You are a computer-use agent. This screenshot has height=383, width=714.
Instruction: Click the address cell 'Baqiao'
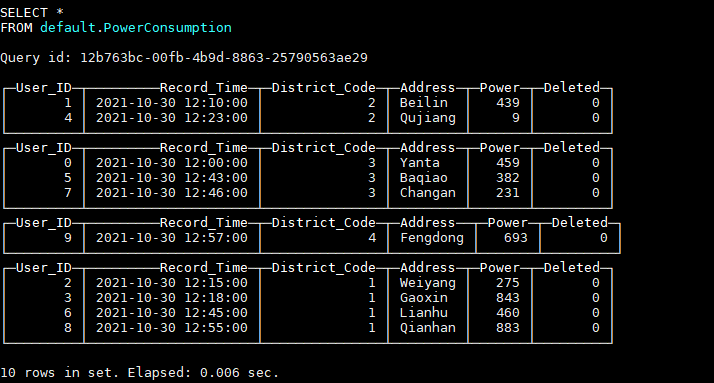tap(423, 178)
